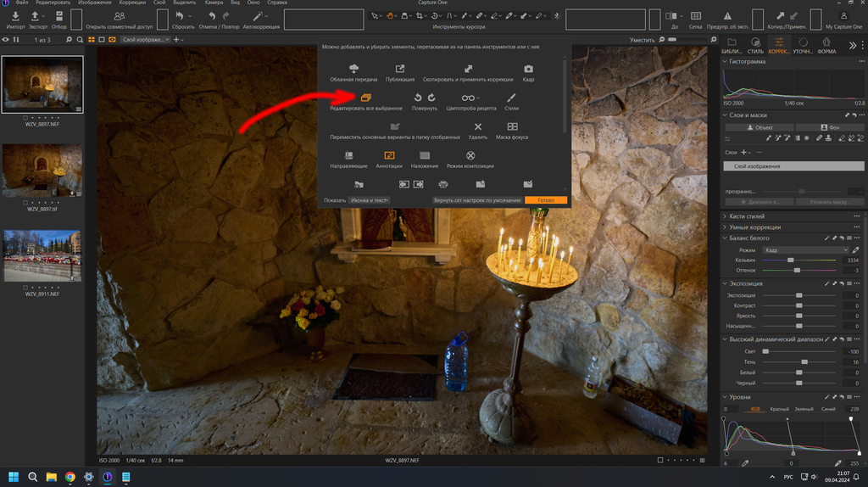Screen dimensions: 868x487
Task: Click the orange Готово button
Action: [x=546, y=200]
